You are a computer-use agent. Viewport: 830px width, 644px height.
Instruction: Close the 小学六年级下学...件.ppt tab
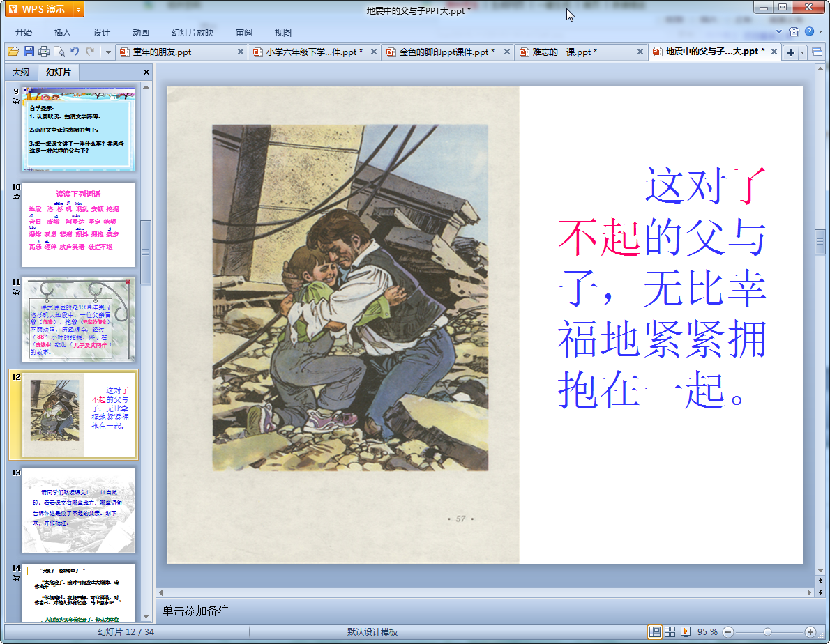(374, 52)
